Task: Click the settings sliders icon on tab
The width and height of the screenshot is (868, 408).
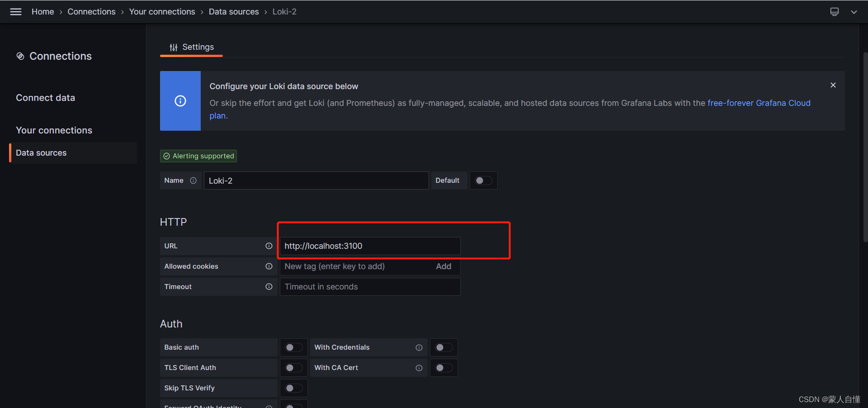Action: click(x=174, y=47)
